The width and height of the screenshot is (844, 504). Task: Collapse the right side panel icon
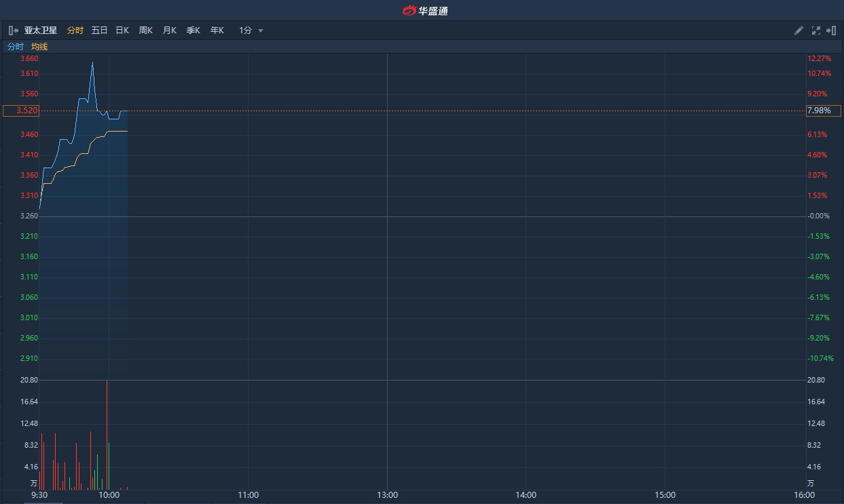831,31
